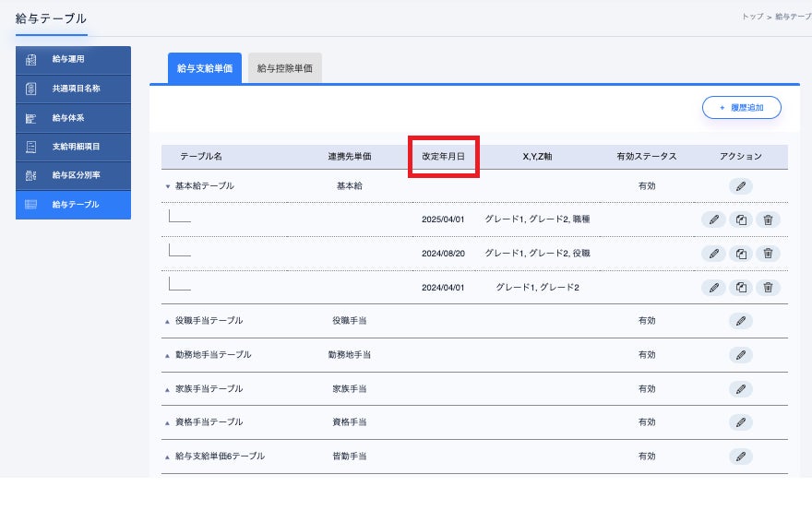Edit the 家族手当テーブル row
Viewport: 812px width, 510px height.
tap(740, 388)
